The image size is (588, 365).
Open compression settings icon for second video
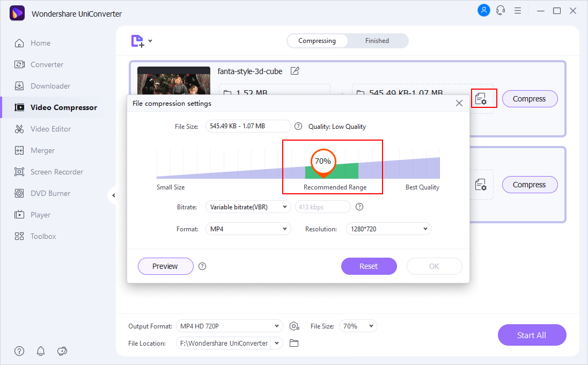[481, 185]
